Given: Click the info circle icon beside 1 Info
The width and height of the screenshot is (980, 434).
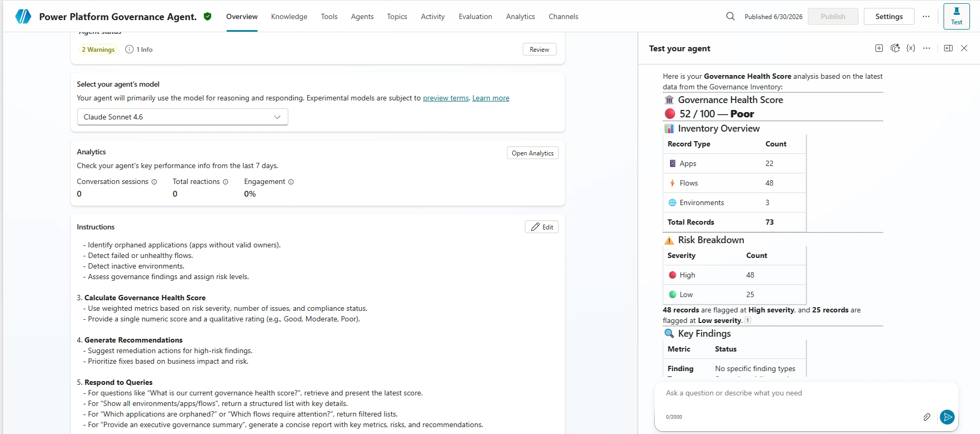Looking at the screenshot, I should point(129,49).
